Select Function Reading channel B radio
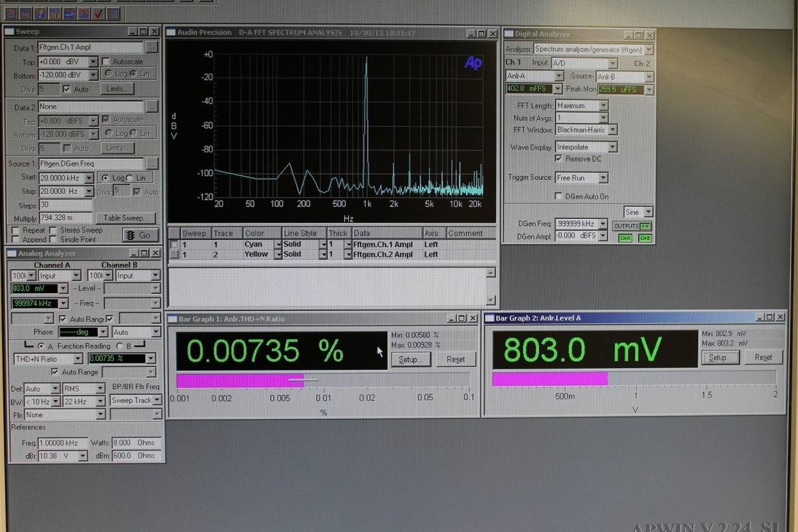This screenshot has width=798, height=532. point(120,346)
